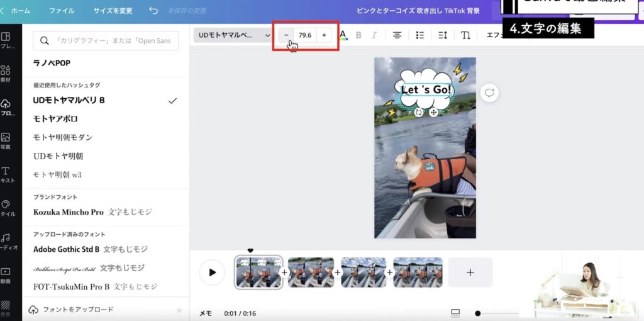Open the ファイル file menu
Image resolution: width=644 pixels, height=321 pixels.
click(x=62, y=11)
